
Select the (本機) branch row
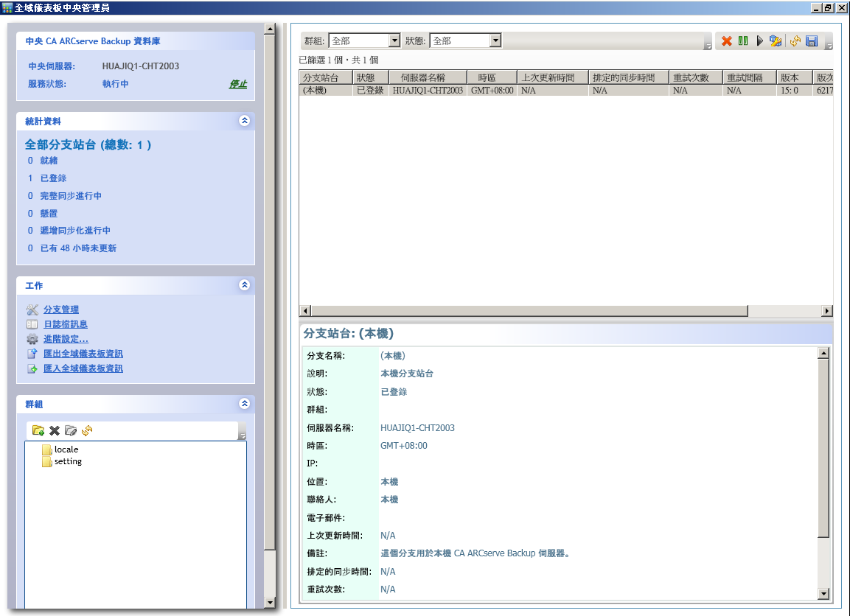pos(566,91)
